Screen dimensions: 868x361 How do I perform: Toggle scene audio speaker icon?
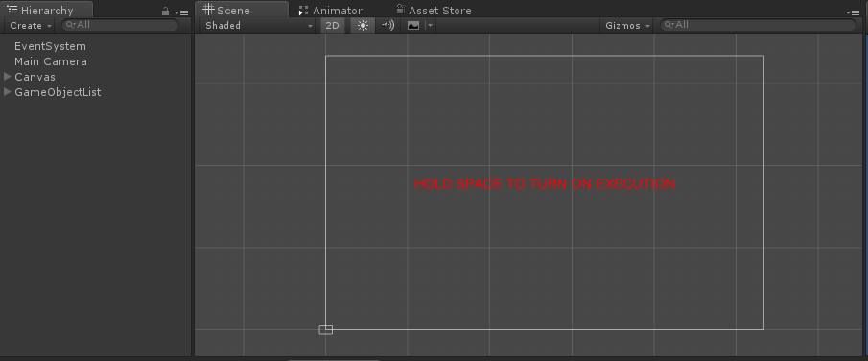click(388, 26)
